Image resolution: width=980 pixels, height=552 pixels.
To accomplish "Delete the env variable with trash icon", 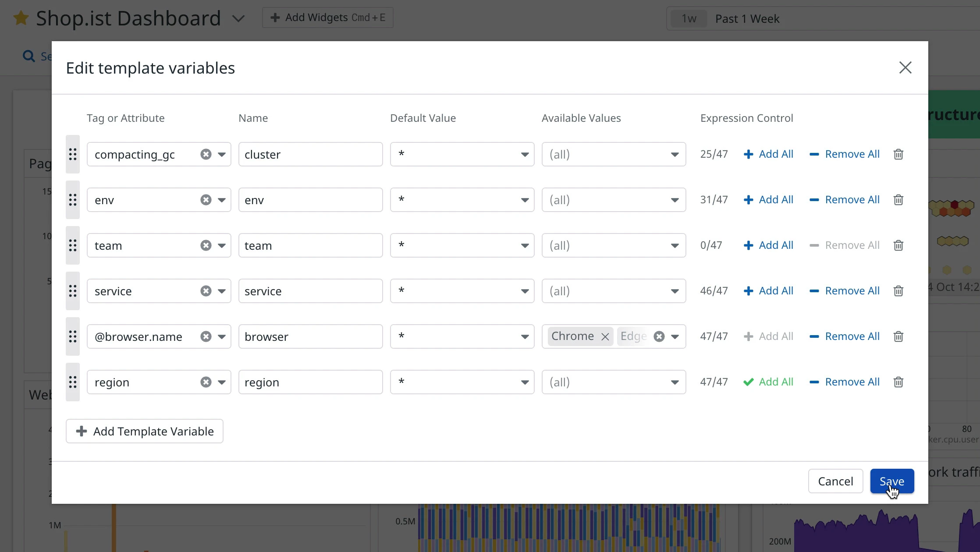I will (x=898, y=200).
